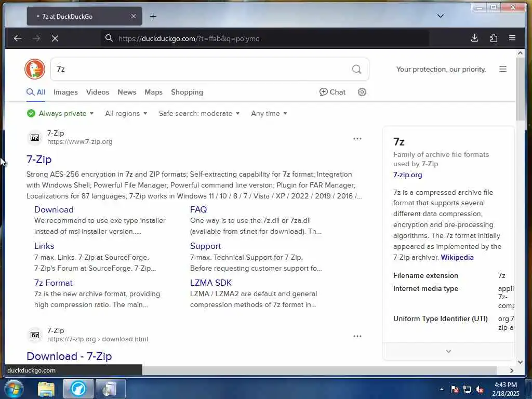
Task: Click the browser icon in the taskbar
Action: coord(78,389)
